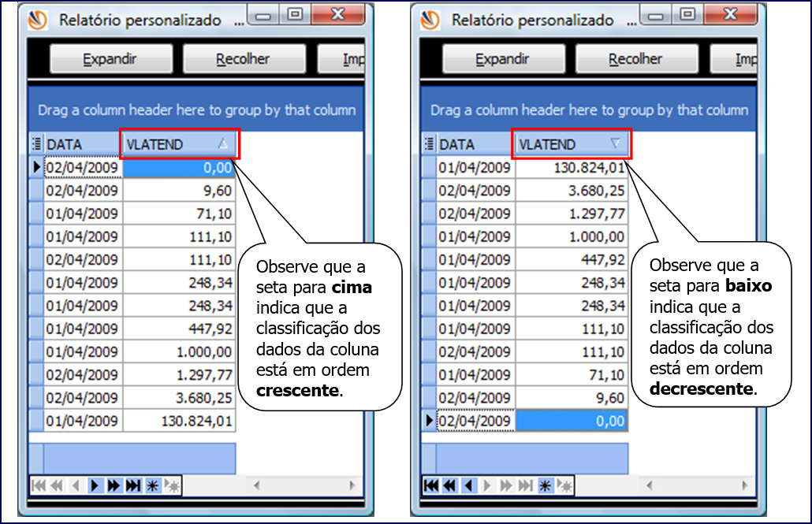Select 130.824,01 cell in right grid

572,168
